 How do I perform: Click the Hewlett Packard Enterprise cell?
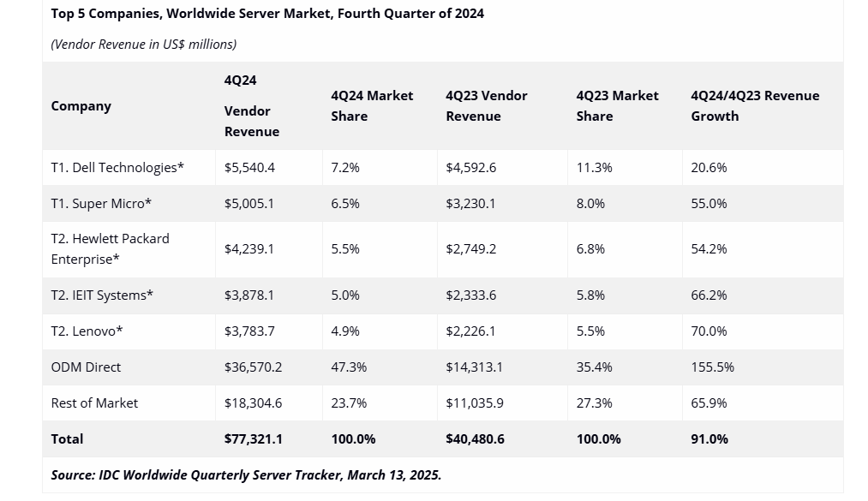pyautogui.click(x=110, y=248)
